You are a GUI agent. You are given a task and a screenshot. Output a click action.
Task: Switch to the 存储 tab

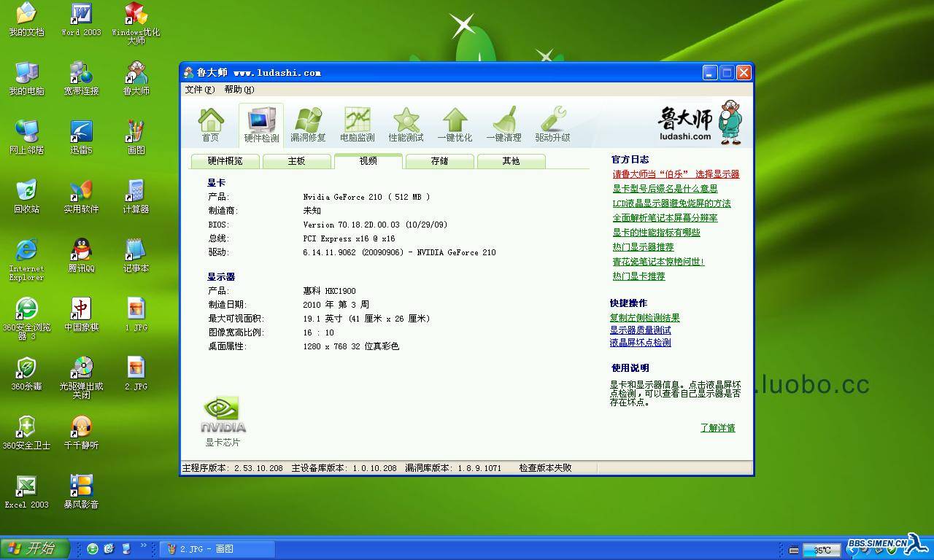(x=439, y=161)
